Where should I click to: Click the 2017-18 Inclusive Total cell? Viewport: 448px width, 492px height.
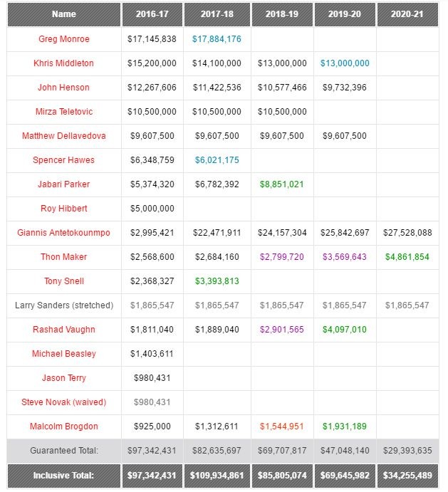coord(217,475)
